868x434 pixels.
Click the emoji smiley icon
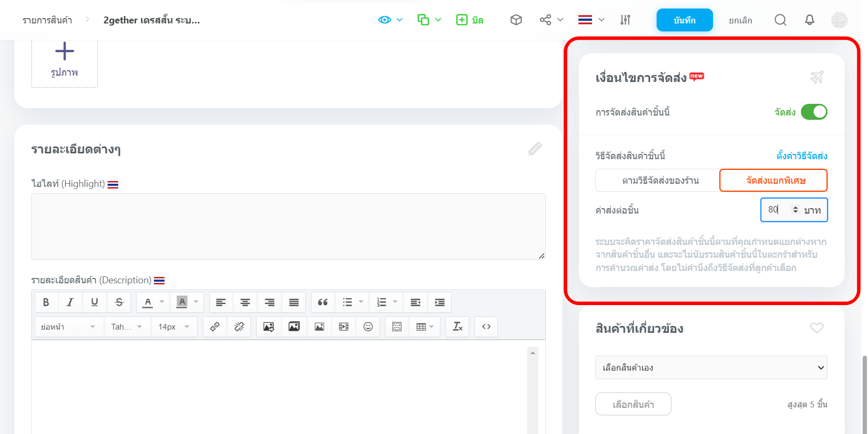coord(368,327)
